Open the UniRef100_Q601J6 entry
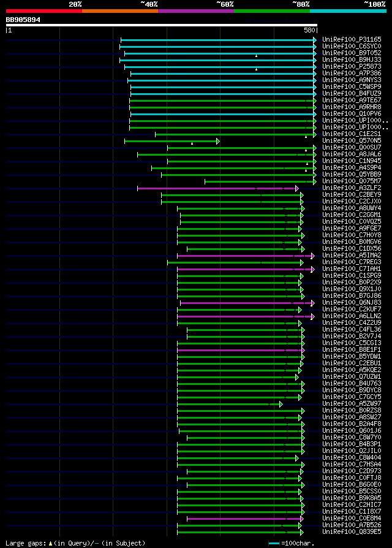This screenshot has height=548, width=392. 352,430
